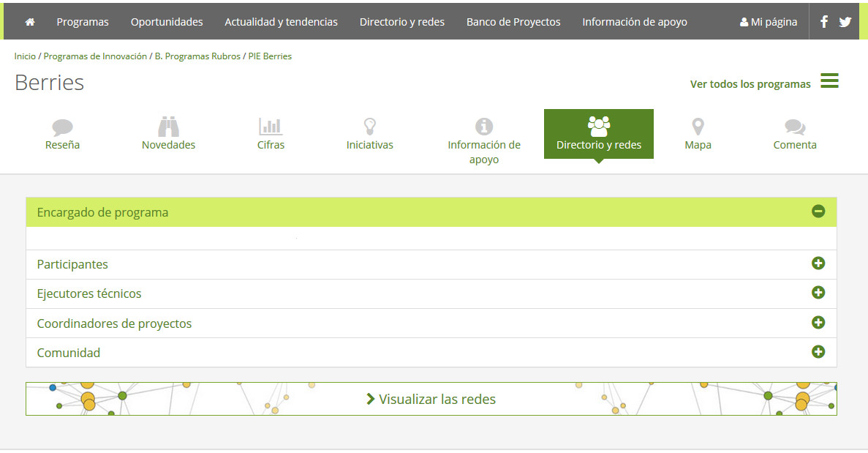Go to the home icon in navbar

30,22
